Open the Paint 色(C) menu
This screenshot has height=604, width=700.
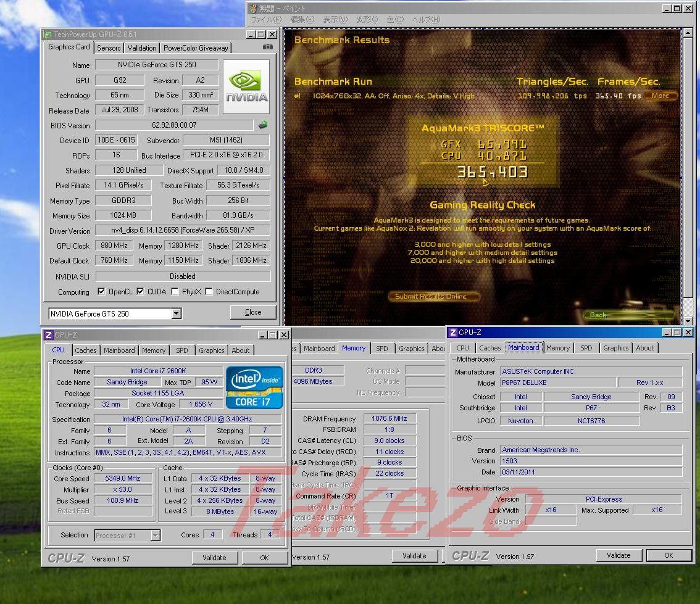(395, 20)
